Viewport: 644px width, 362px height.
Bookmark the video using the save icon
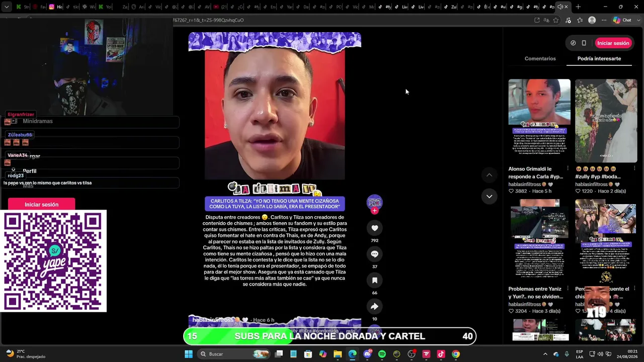coord(374,280)
